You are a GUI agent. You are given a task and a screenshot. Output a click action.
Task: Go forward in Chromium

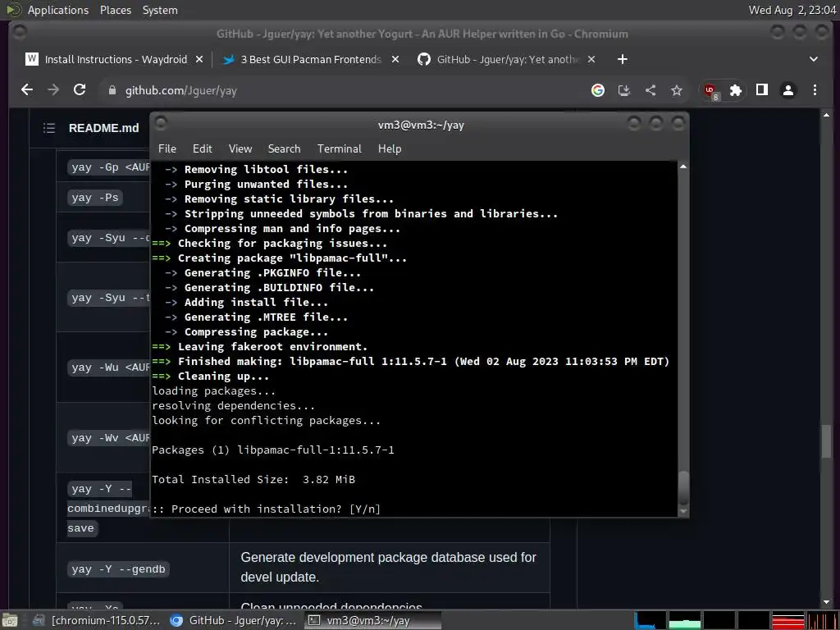coord(53,90)
